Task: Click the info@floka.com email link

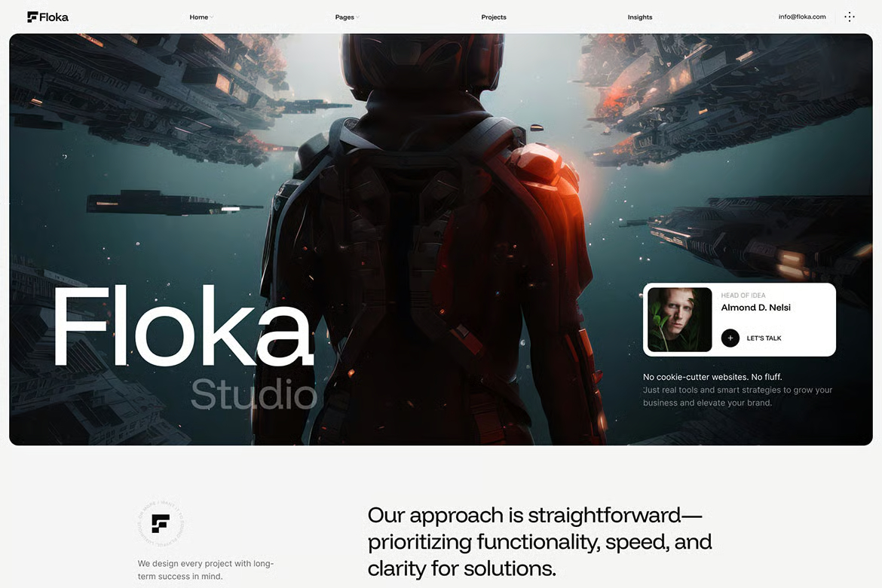Action: click(x=802, y=17)
